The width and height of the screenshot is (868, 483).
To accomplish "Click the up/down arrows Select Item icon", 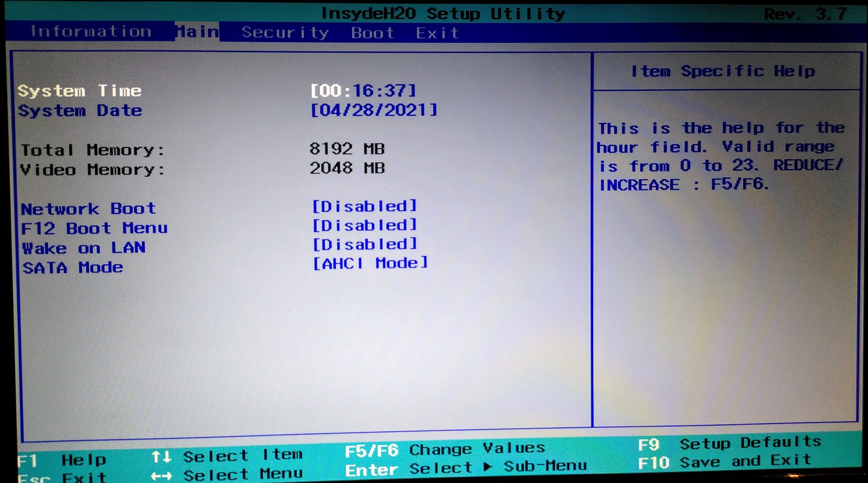I will [161, 457].
